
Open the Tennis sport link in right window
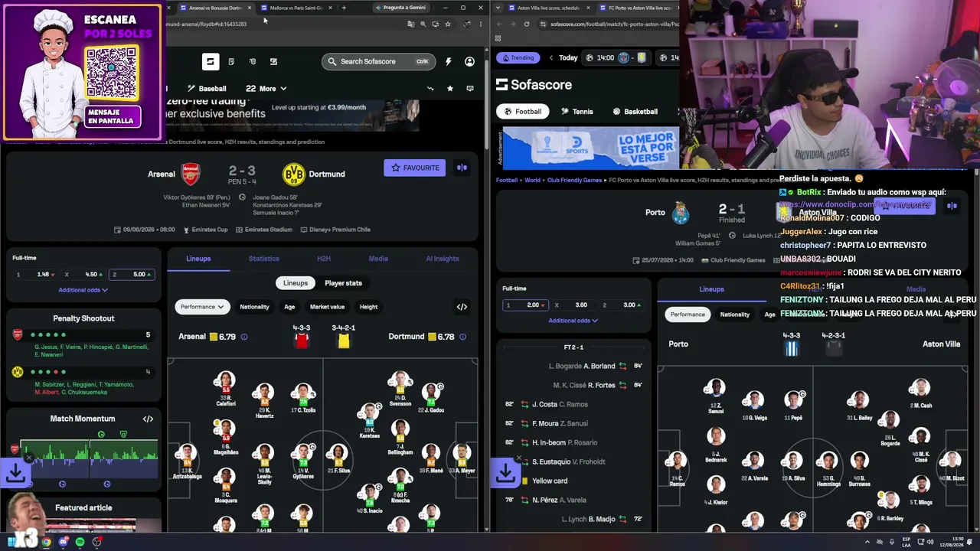577,112
